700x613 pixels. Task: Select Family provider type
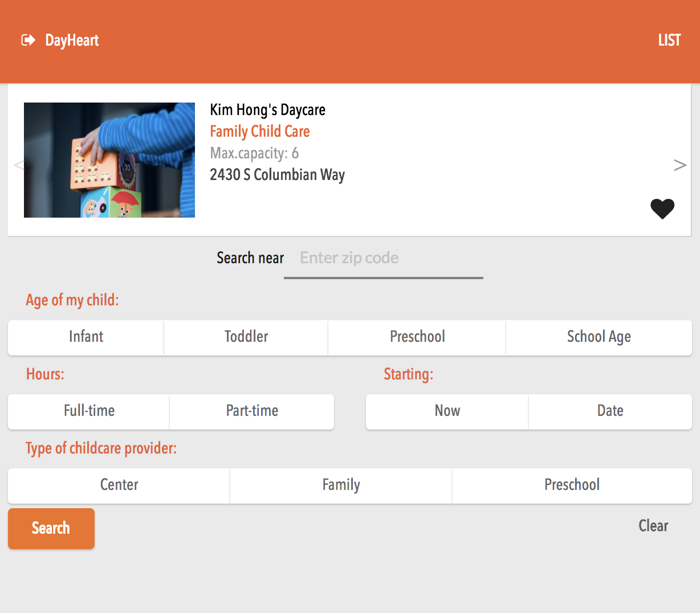341,485
